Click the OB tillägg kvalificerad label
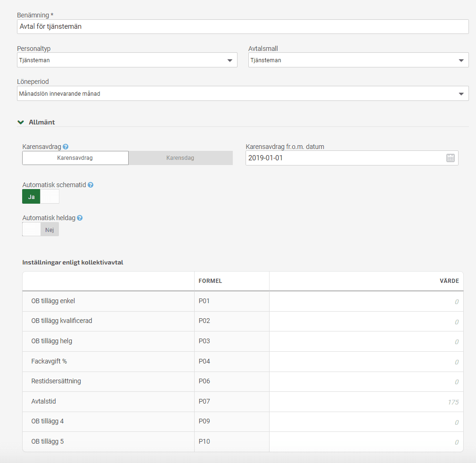The height and width of the screenshot is (463, 476). point(62,321)
